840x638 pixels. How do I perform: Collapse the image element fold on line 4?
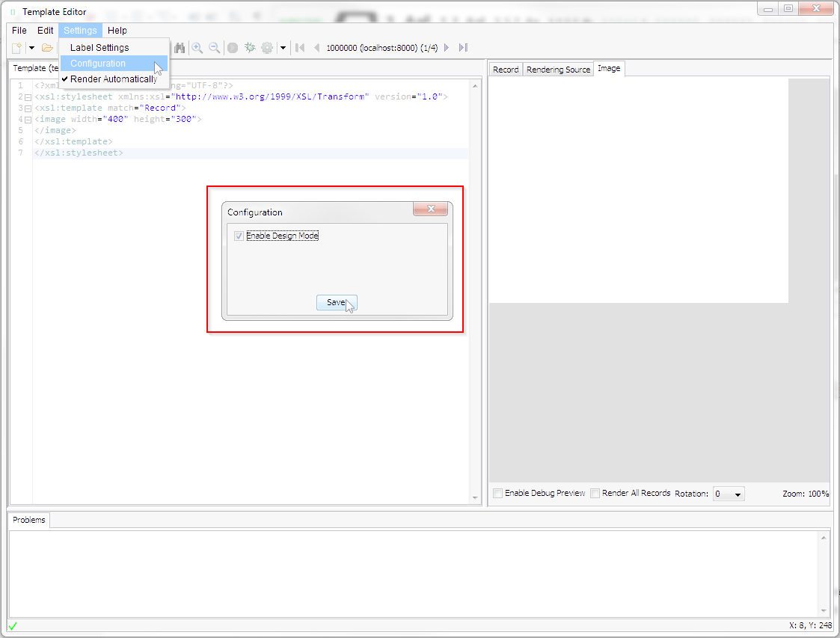[28, 120]
